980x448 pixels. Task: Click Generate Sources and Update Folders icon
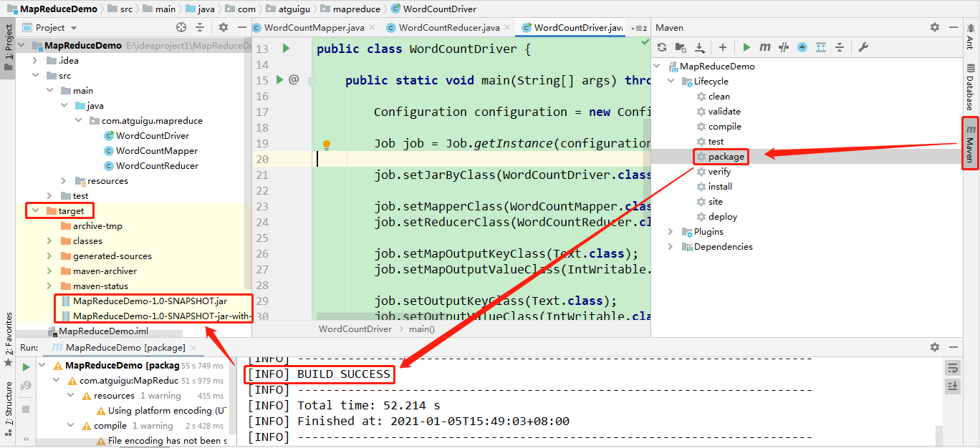tap(681, 47)
